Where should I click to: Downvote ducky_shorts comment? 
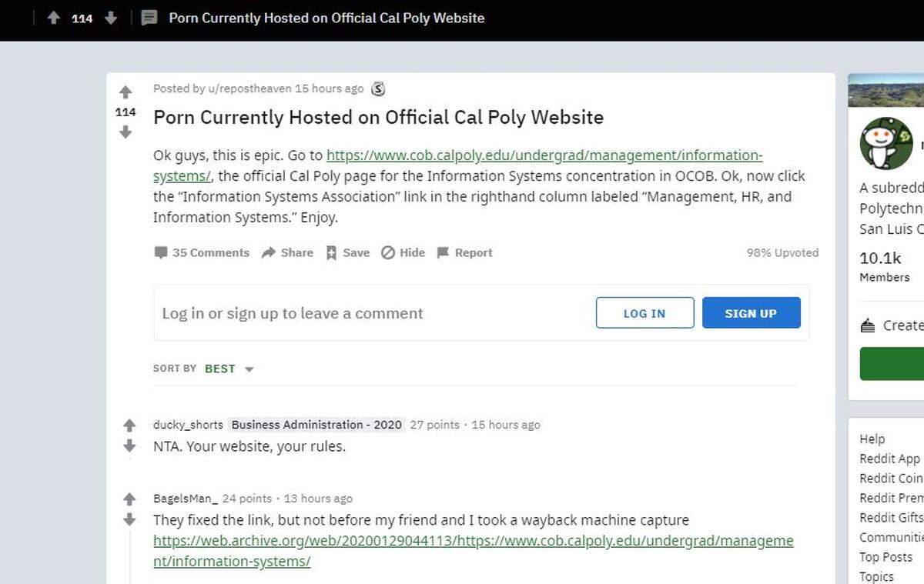pyautogui.click(x=129, y=446)
